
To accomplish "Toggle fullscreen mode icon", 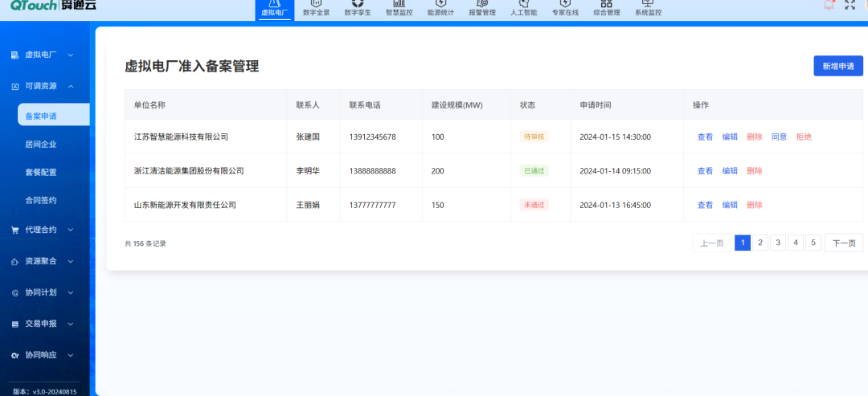I will (x=850, y=5).
